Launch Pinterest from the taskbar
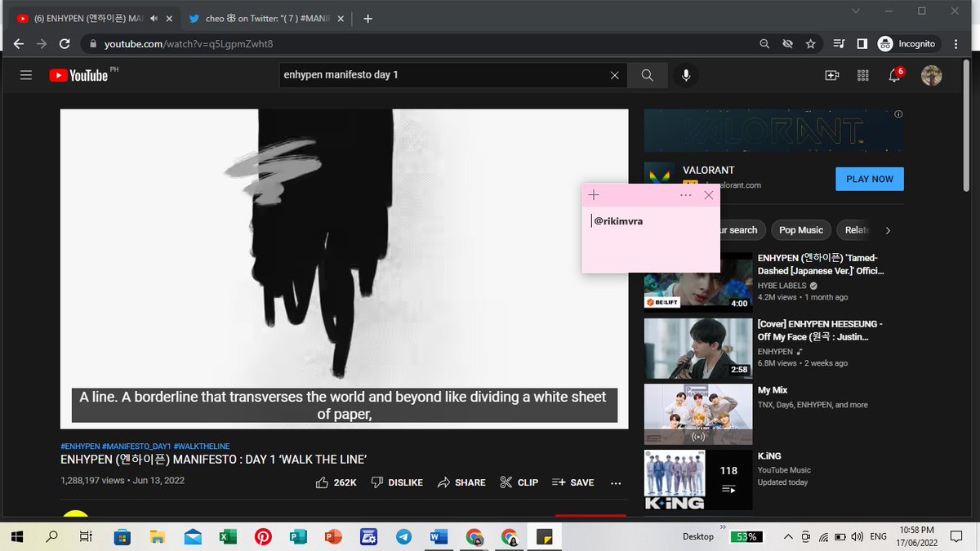The image size is (980, 551). 262,537
